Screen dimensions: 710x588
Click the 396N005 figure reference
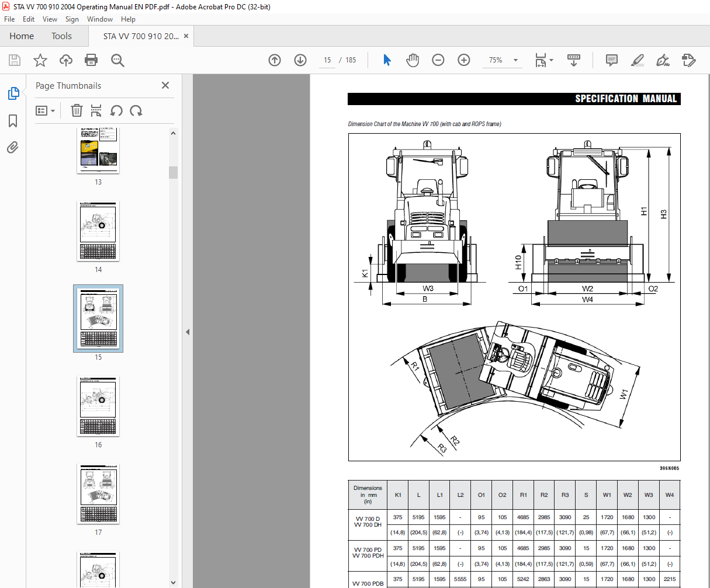(670, 468)
